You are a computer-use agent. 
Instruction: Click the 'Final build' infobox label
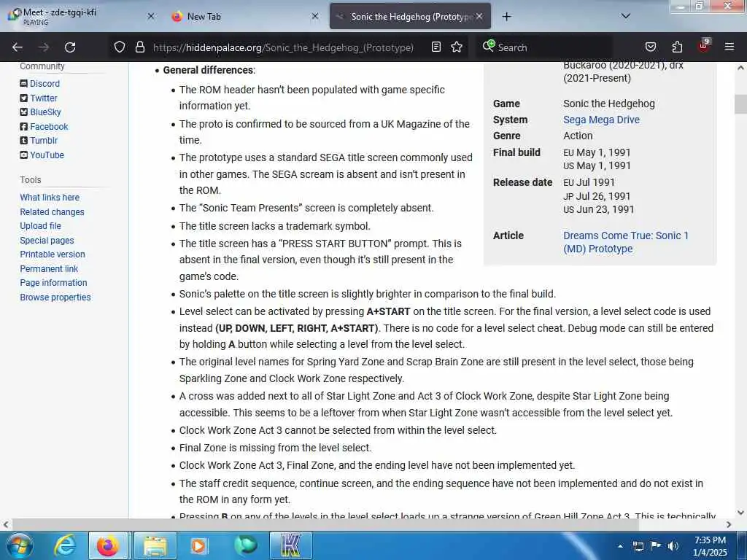tap(516, 153)
